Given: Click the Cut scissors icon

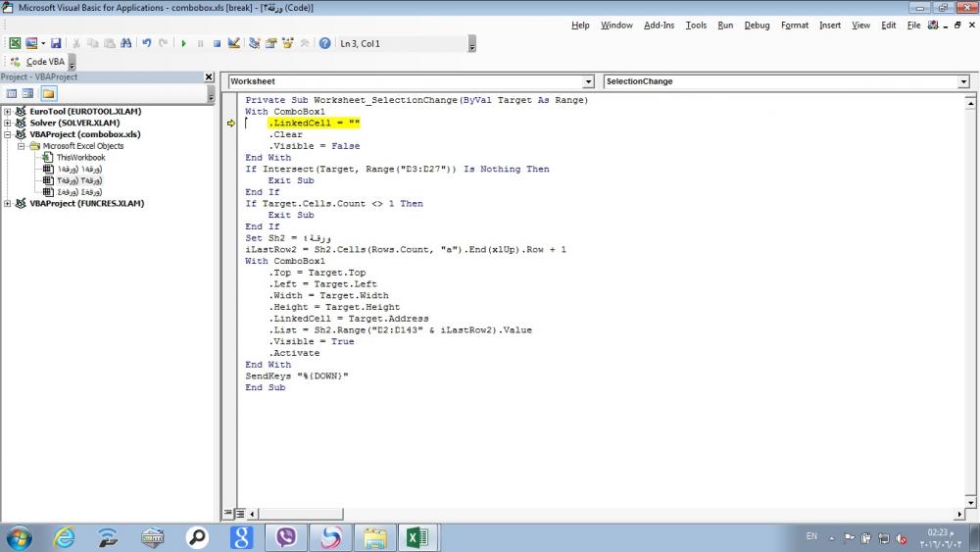Looking at the screenshot, I should (76, 43).
